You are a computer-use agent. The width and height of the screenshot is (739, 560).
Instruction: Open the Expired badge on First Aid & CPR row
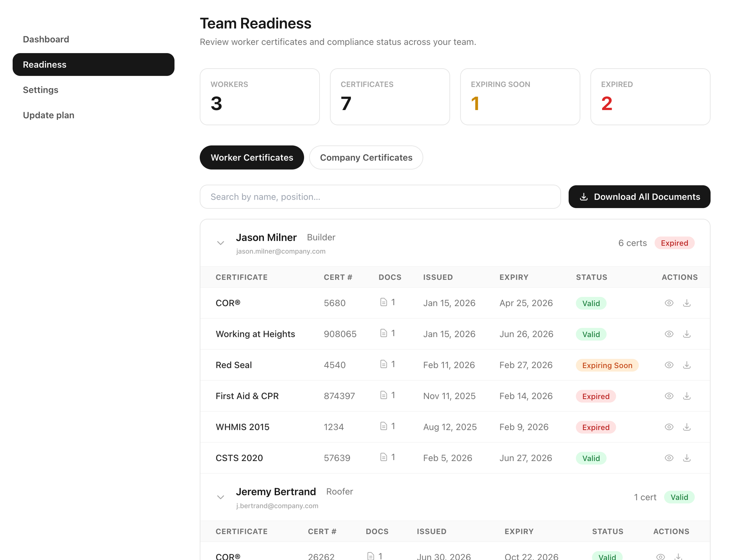(596, 396)
